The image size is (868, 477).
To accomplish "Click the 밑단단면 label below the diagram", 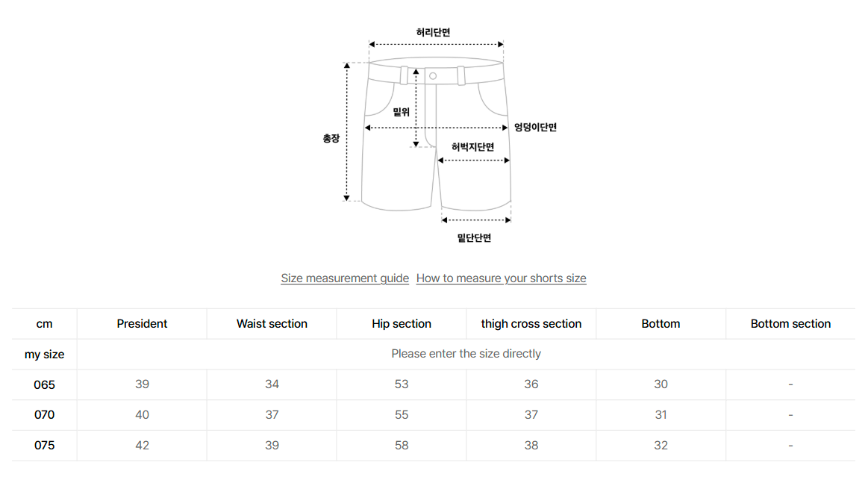I will pos(474,238).
